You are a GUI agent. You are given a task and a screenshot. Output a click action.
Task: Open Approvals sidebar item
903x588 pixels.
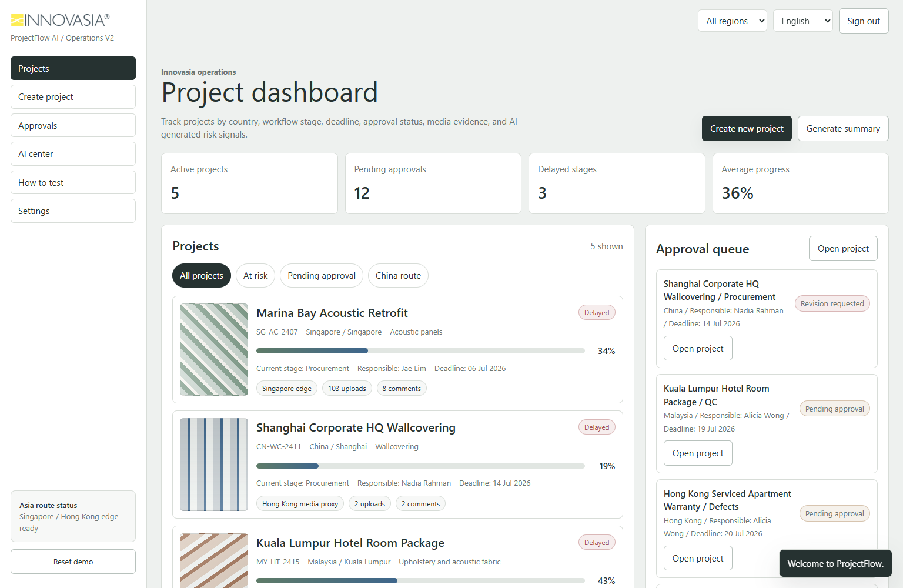coord(73,125)
